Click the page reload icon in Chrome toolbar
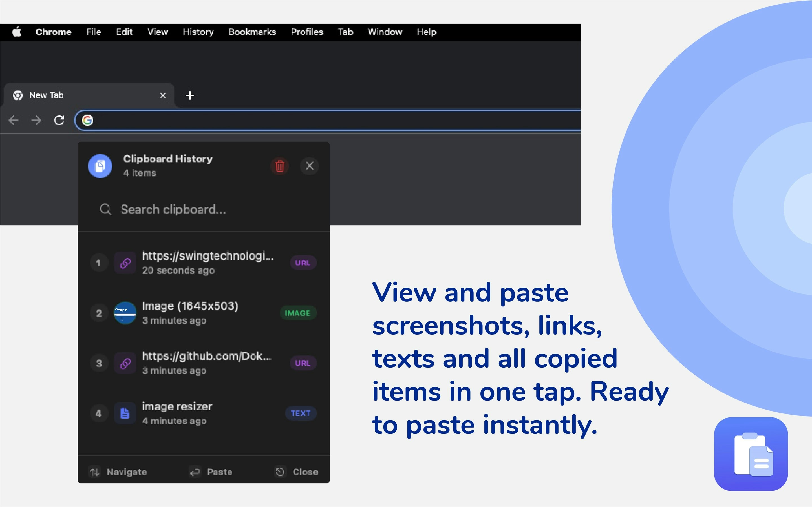The width and height of the screenshot is (812, 507). pyautogui.click(x=59, y=120)
